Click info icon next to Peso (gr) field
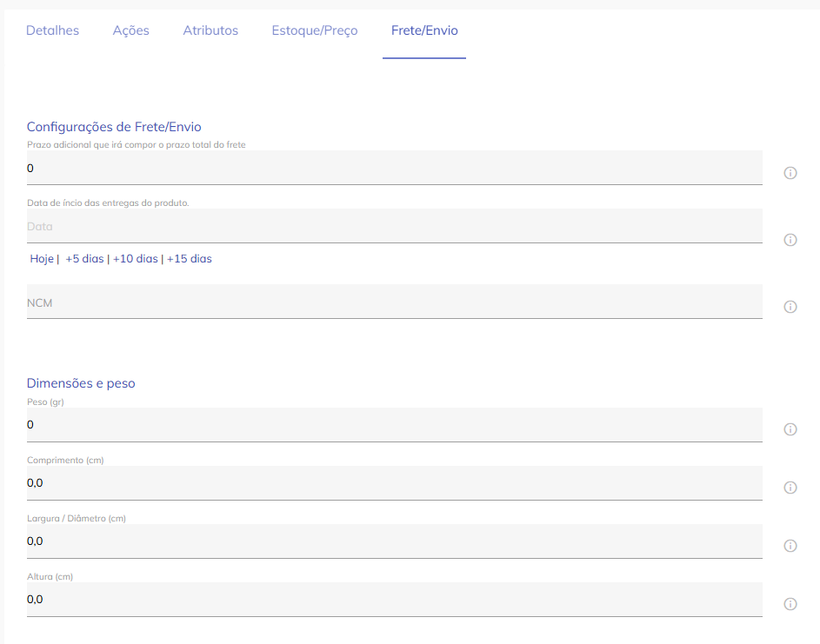The height and width of the screenshot is (644, 820). pos(790,429)
